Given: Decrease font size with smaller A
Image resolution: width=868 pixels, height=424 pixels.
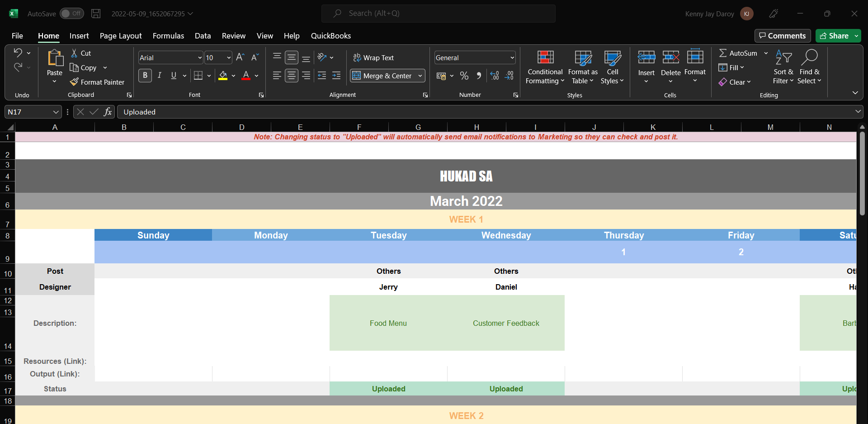Looking at the screenshot, I should [x=255, y=57].
